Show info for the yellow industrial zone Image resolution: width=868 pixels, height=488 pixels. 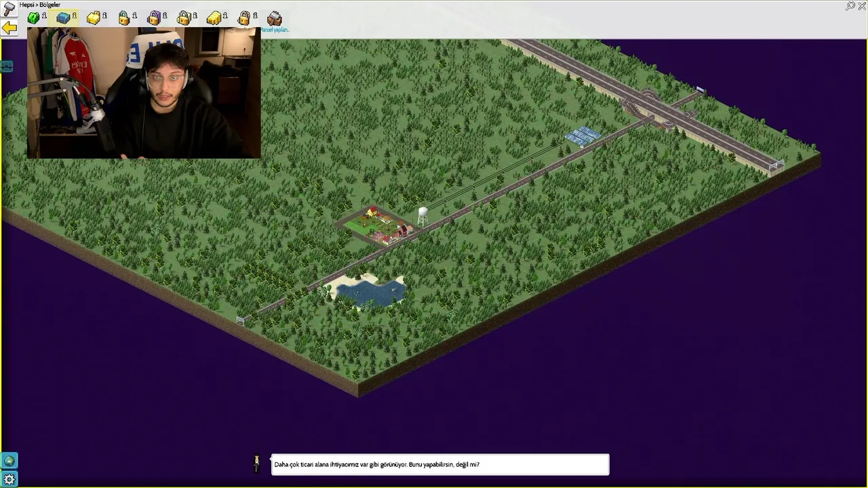[x=104, y=15]
